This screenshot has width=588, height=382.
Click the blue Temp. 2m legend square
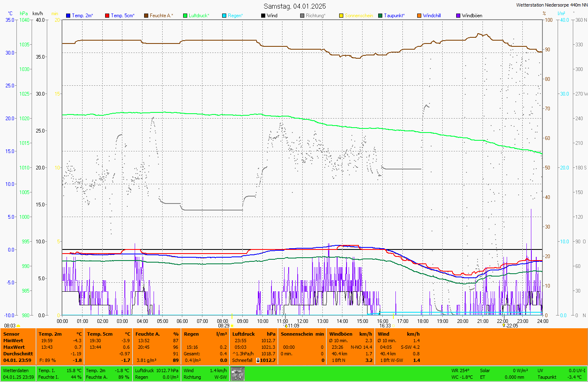click(68, 16)
